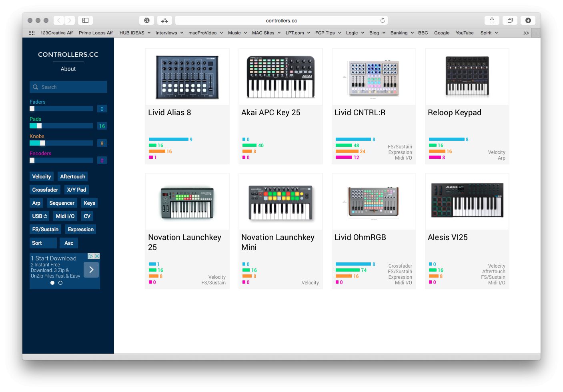563x392 pixels.
Task: Show hidden bookmarks with the double chevron
Action: (x=526, y=33)
